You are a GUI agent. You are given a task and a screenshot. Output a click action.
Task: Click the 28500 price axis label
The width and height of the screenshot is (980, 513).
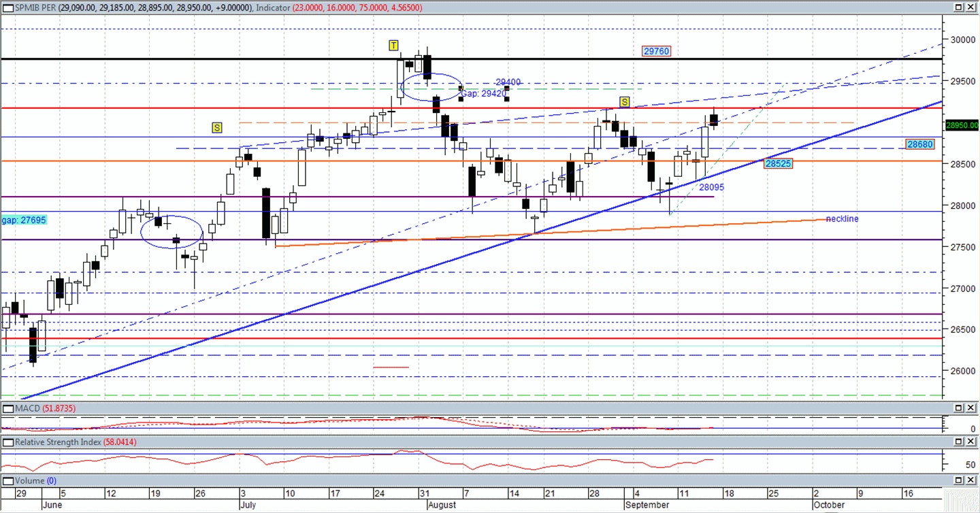point(962,164)
